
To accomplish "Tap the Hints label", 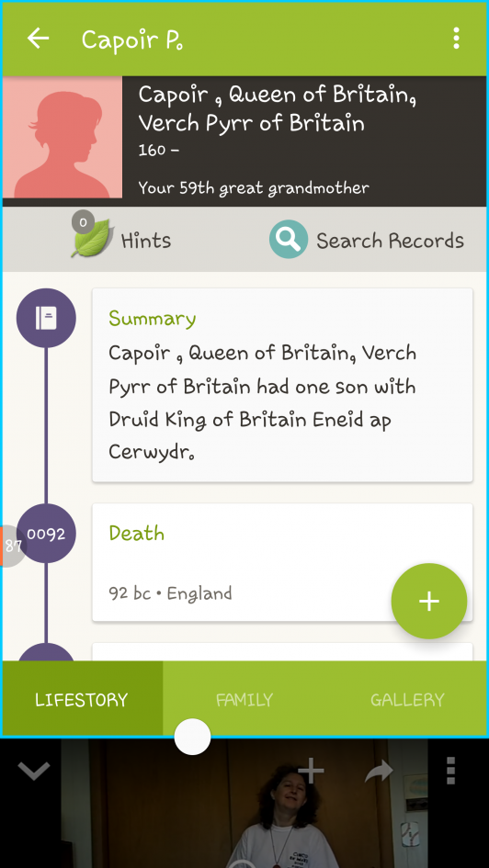I will pos(146,241).
